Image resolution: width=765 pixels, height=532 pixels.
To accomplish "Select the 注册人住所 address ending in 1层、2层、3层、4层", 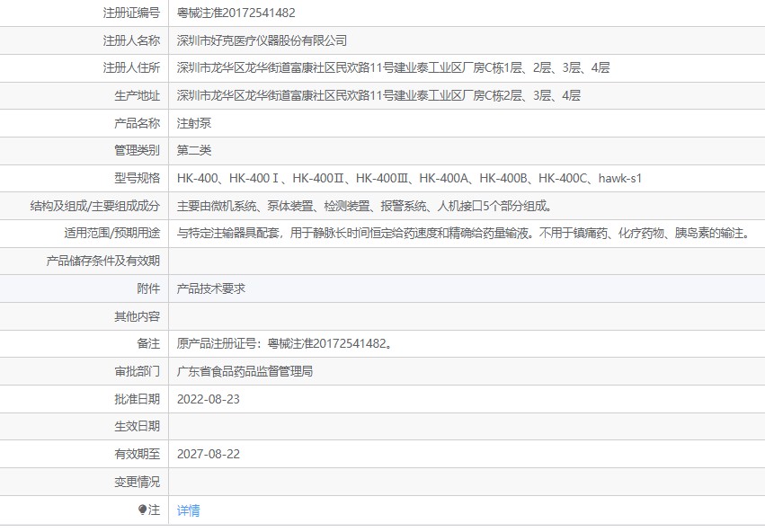I will pyautogui.click(x=393, y=67).
